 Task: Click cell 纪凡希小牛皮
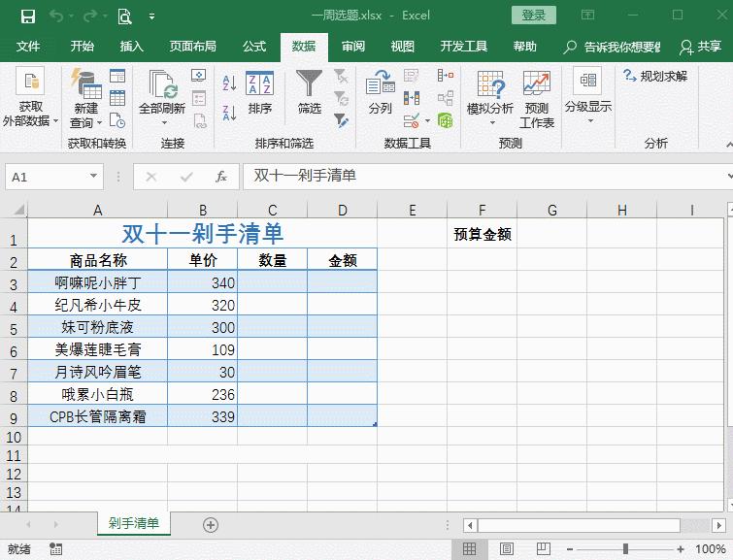(97, 306)
